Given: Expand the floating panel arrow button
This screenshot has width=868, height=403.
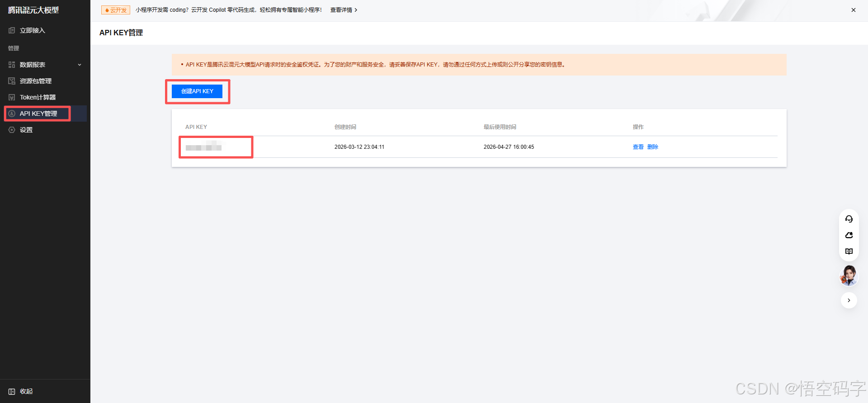Looking at the screenshot, I should click(x=849, y=300).
